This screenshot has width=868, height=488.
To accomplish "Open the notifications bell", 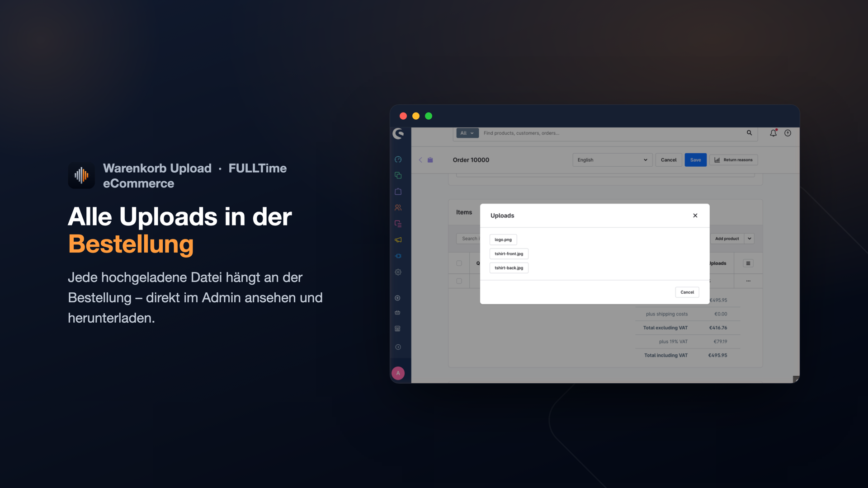I will click(x=773, y=133).
